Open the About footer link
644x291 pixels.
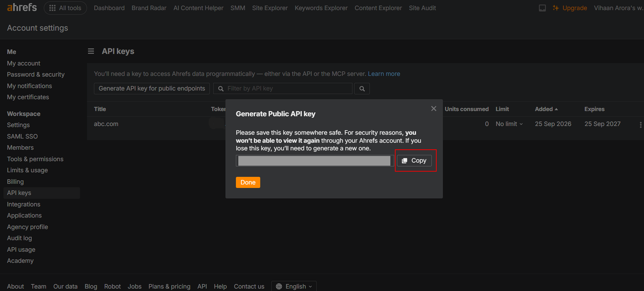click(15, 286)
